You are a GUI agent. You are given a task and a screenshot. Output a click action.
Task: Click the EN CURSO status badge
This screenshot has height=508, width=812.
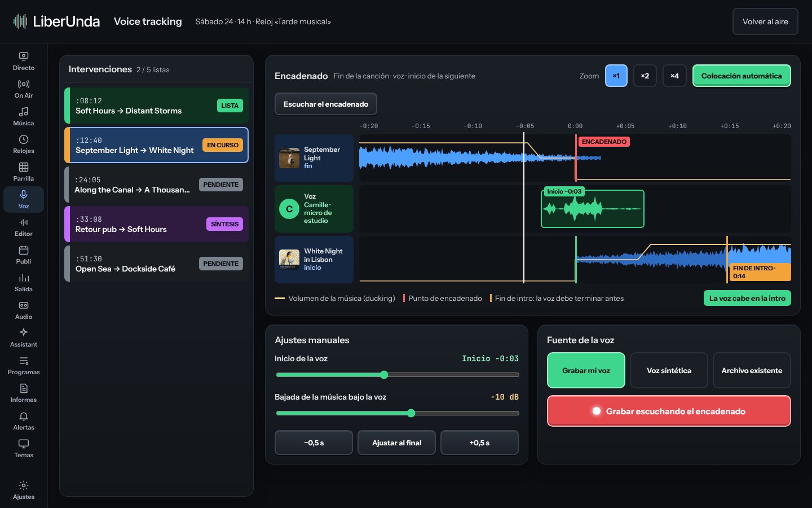pyautogui.click(x=223, y=145)
